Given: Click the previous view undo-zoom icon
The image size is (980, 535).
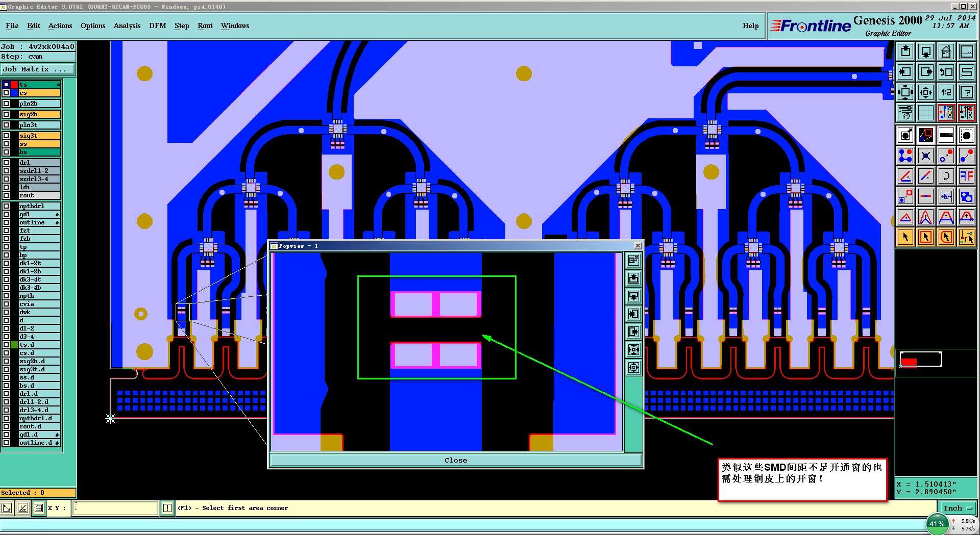Looking at the screenshot, I should click(x=946, y=72).
